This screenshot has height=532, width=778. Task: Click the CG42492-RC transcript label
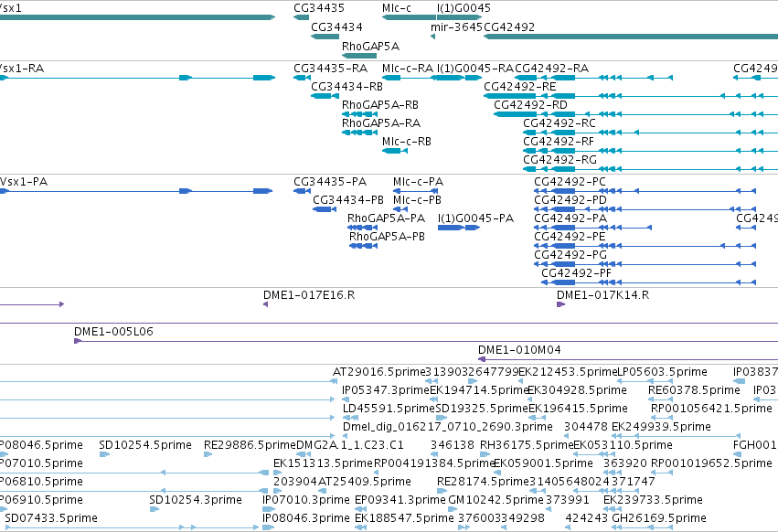click(x=560, y=123)
